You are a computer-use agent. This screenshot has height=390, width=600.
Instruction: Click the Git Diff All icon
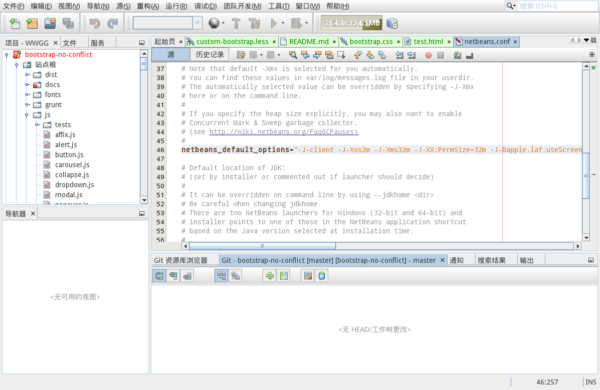pos(284,276)
